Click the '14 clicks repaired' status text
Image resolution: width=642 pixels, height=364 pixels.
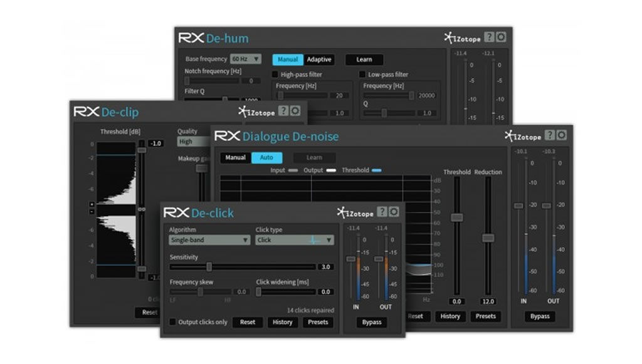[310, 310]
